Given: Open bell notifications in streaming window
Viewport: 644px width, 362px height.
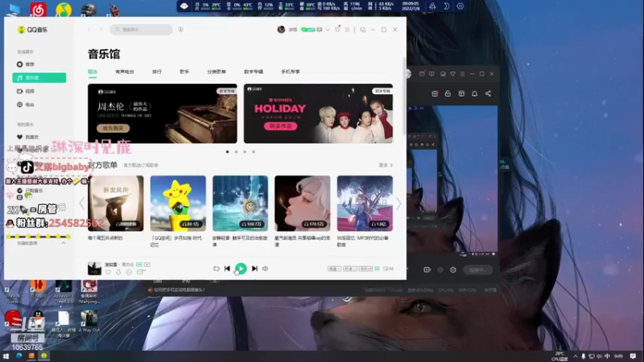Looking at the screenshot, I should [474, 93].
